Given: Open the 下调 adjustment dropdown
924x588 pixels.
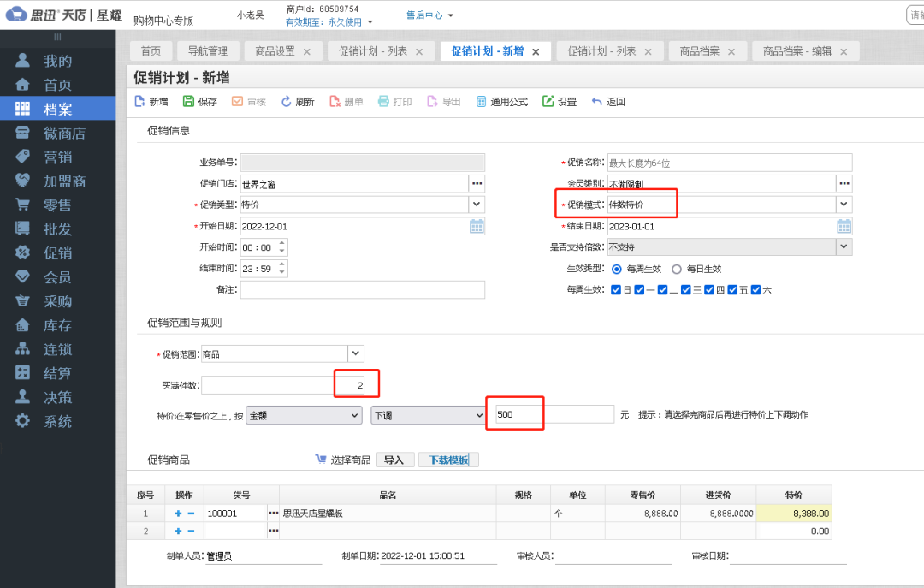Looking at the screenshot, I should pos(480,414).
